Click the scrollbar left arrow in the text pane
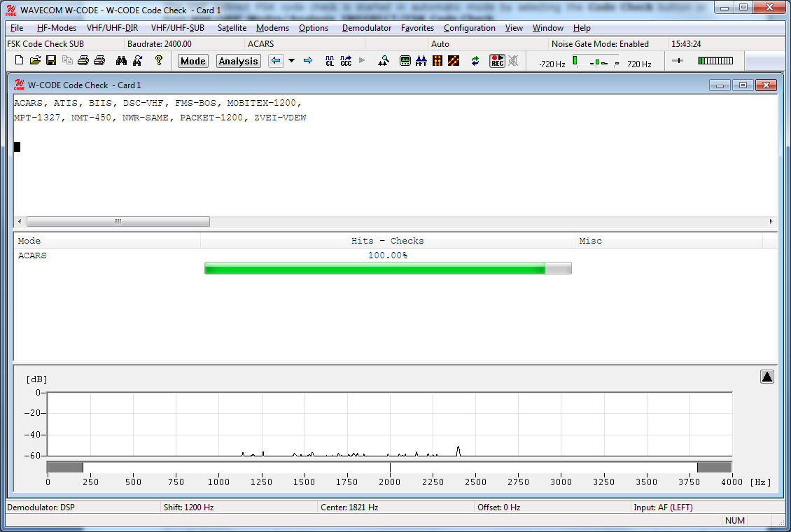791x532 pixels. 20,221
